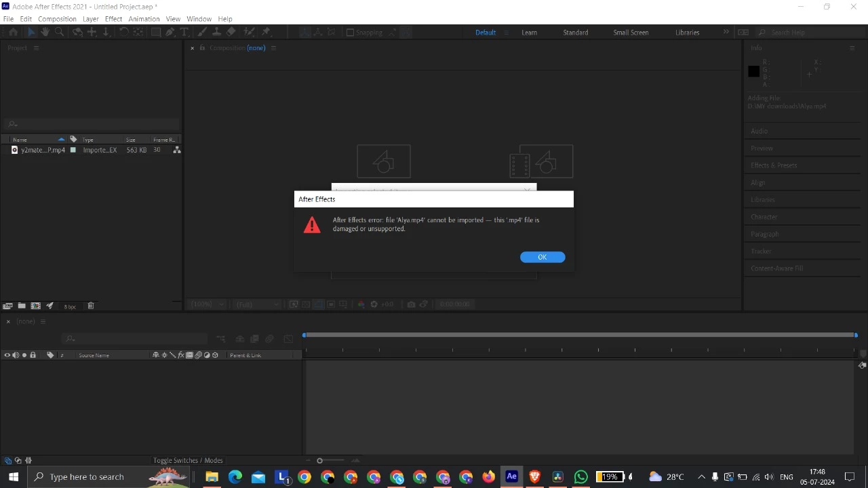Viewport: 868px width, 488px height.
Task: Open the Animation menu
Action: [x=144, y=19]
